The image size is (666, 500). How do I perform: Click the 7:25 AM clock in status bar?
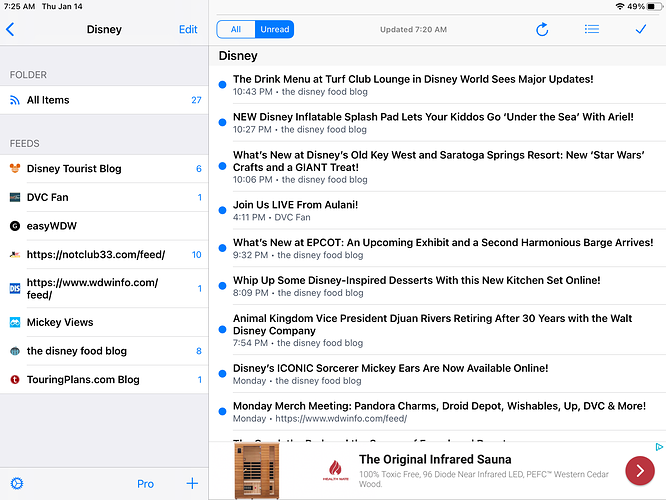(20, 6)
